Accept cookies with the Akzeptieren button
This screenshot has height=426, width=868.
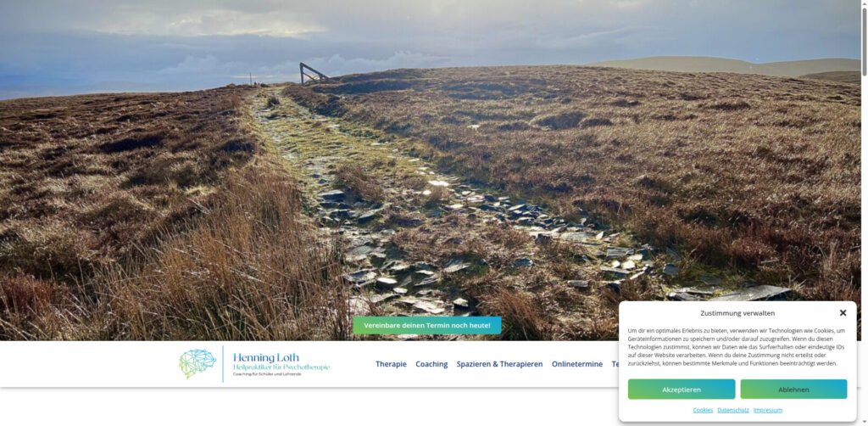click(x=682, y=390)
